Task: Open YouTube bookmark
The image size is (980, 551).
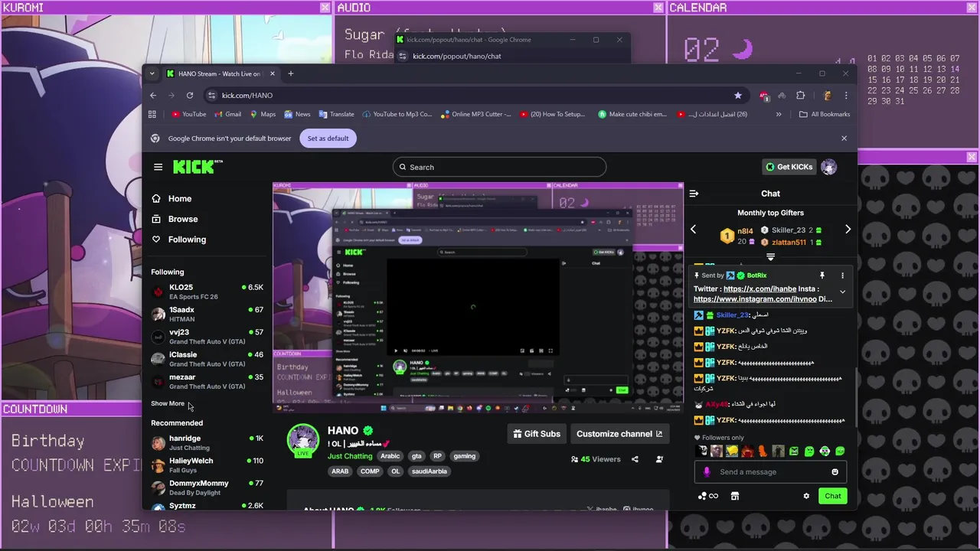Action: [188, 114]
